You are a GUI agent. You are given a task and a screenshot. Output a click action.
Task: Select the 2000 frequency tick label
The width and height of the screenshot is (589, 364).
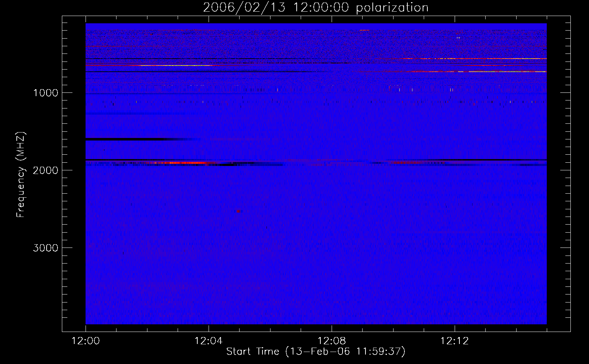coord(46,170)
